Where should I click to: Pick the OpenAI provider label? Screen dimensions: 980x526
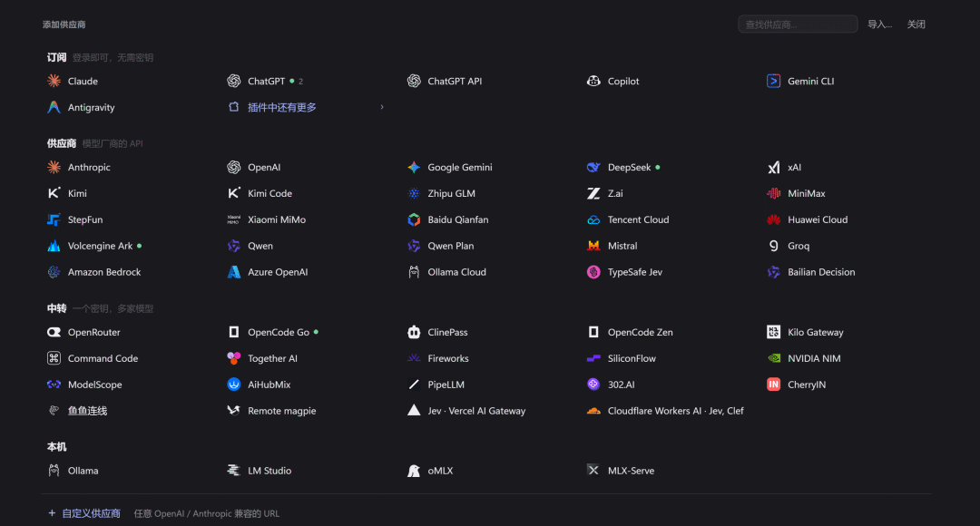click(264, 167)
